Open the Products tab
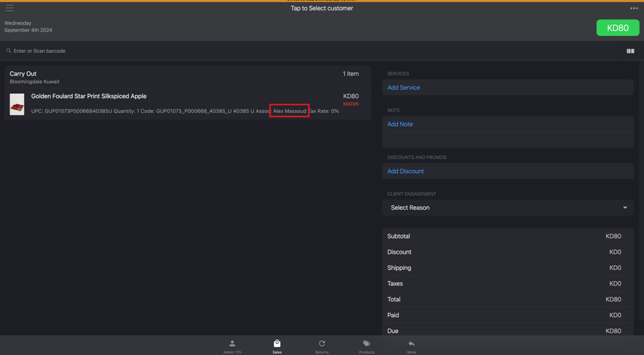 click(x=367, y=347)
